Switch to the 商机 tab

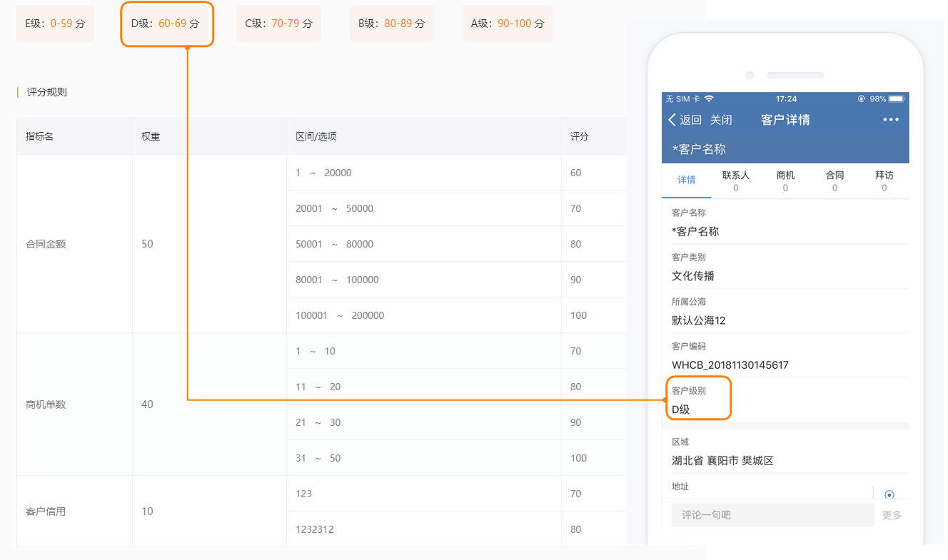785,180
